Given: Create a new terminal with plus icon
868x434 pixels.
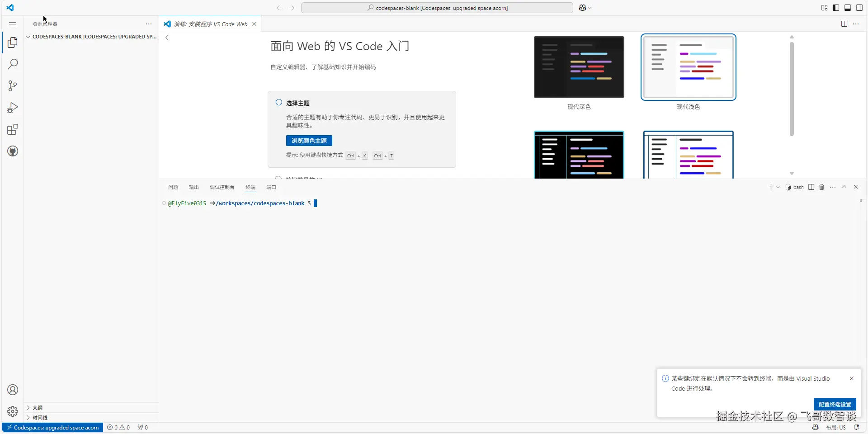Looking at the screenshot, I should 771,187.
